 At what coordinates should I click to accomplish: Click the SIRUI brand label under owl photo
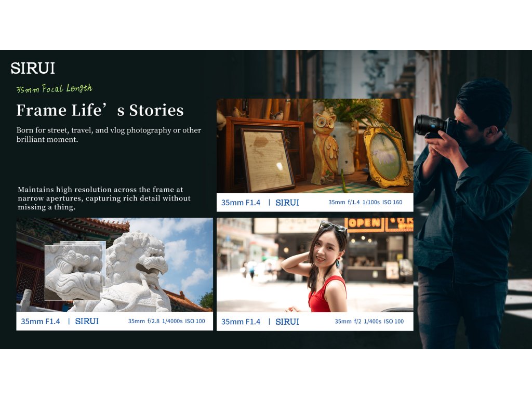click(287, 203)
